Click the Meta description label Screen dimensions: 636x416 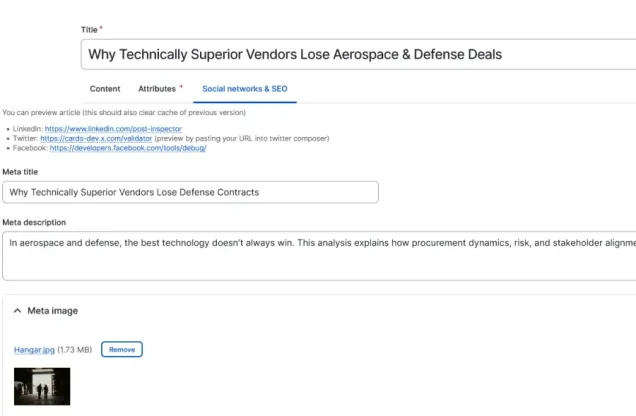pos(35,222)
